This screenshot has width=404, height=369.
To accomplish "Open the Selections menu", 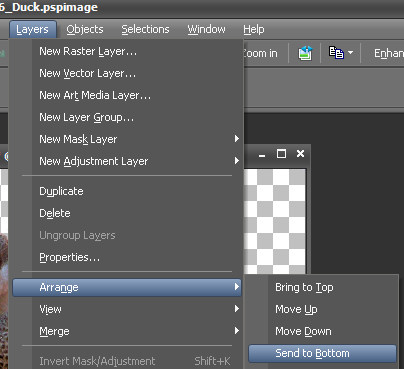I will [x=145, y=29].
